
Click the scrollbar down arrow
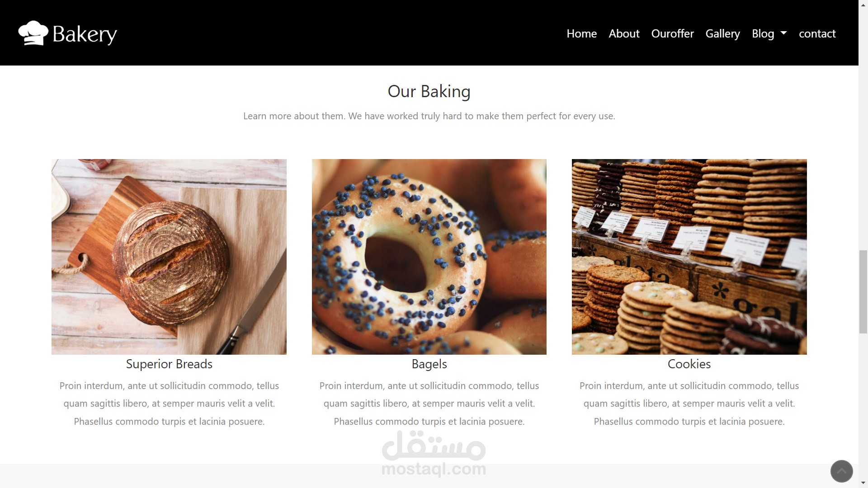coord(863,483)
